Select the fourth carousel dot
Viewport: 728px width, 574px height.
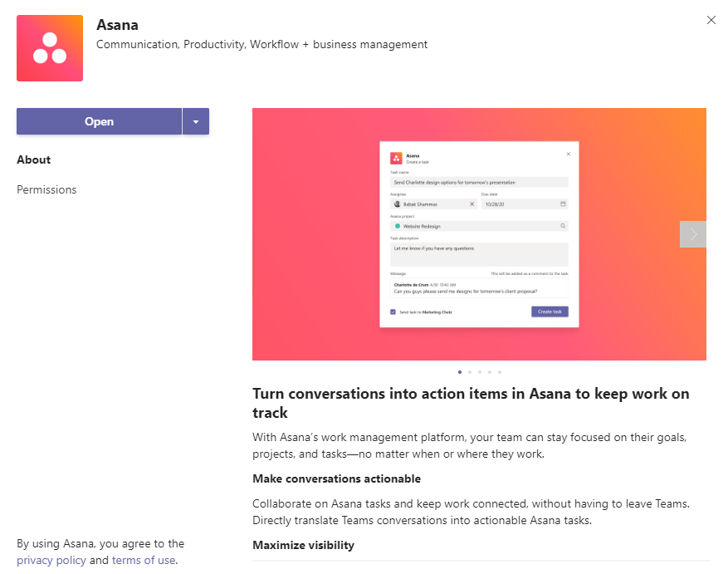tap(490, 372)
